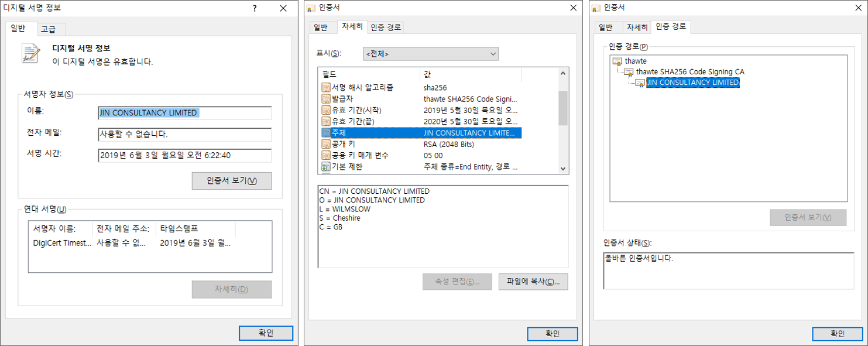Screen dimensions: 868x346
Task: Click thawte root certificate icon
Action: click(617, 61)
